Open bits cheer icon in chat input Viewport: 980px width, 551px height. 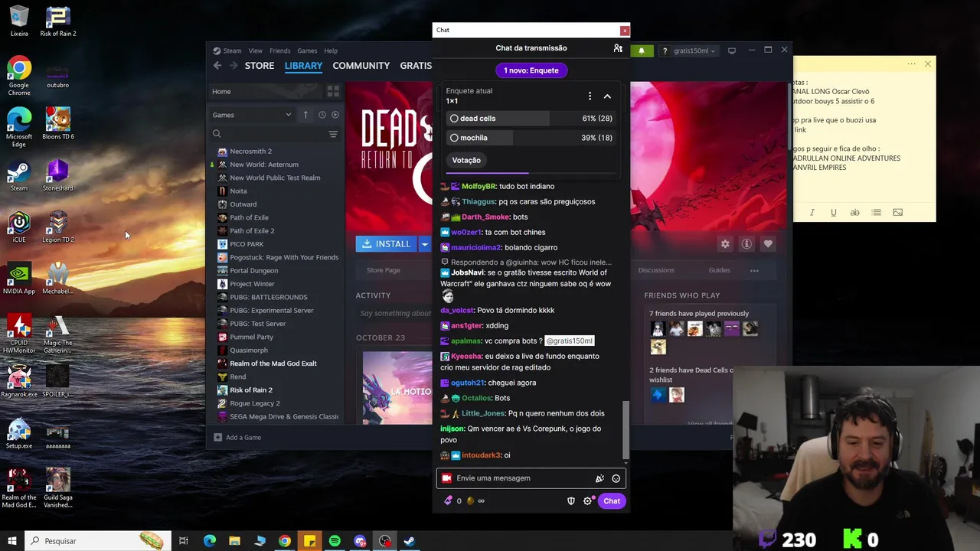pyautogui.click(x=599, y=478)
